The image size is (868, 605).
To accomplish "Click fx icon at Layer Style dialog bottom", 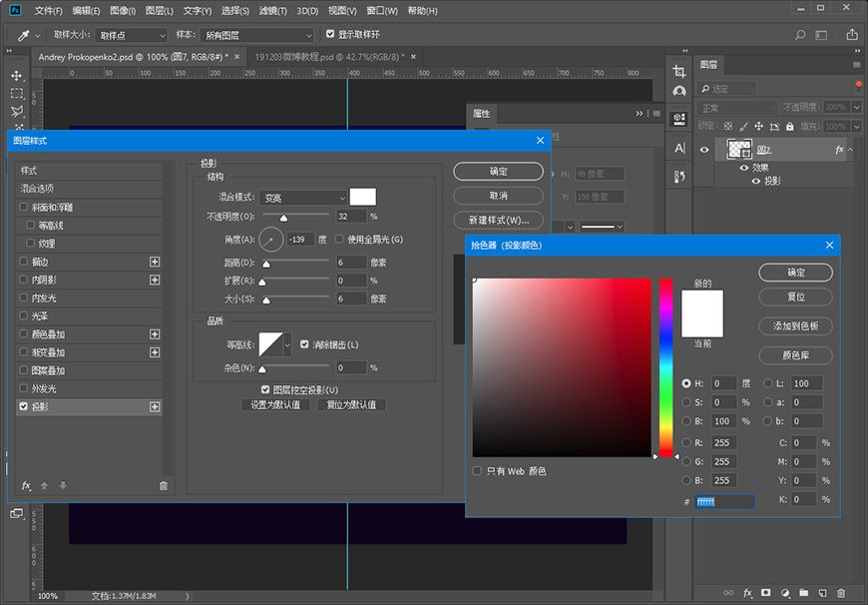I will point(26,486).
